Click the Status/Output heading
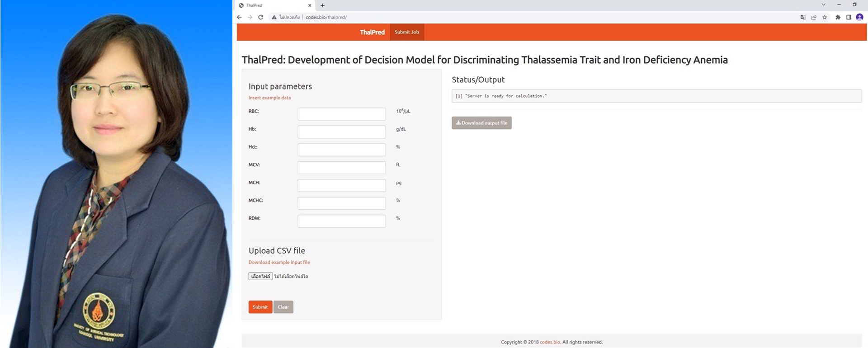The width and height of the screenshot is (868, 348). [478, 80]
